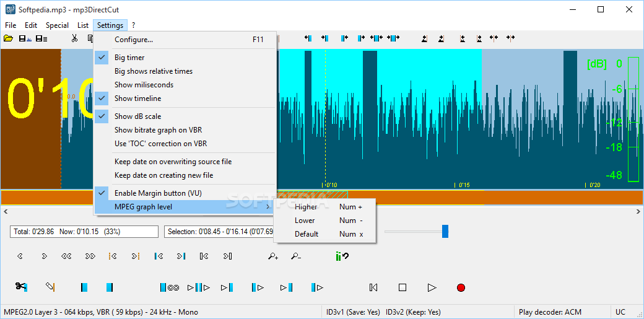Enable Show miliseconds option

[185, 85]
